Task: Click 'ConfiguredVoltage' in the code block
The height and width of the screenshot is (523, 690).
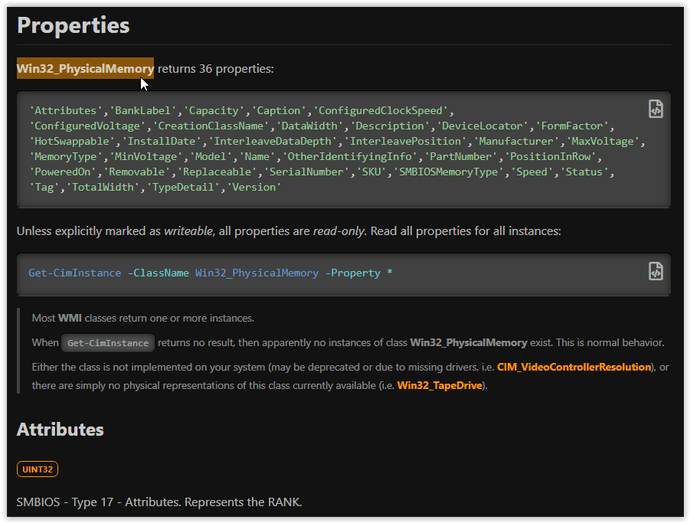Action: click(87, 126)
